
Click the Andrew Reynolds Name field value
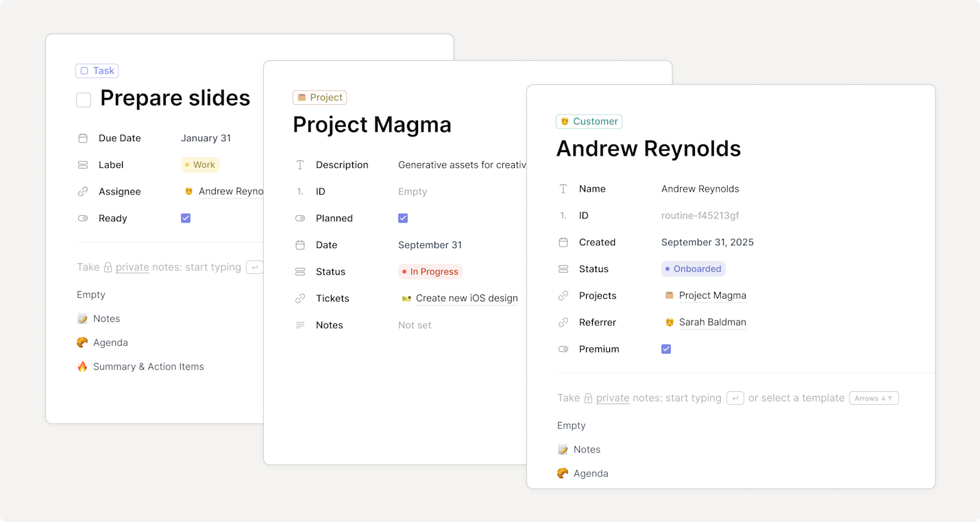[x=700, y=189]
